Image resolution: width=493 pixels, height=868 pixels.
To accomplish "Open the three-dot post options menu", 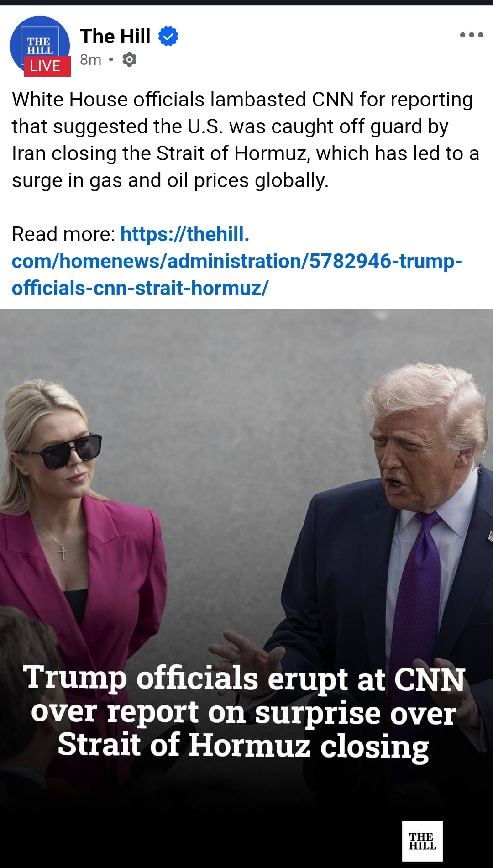I will click(472, 35).
